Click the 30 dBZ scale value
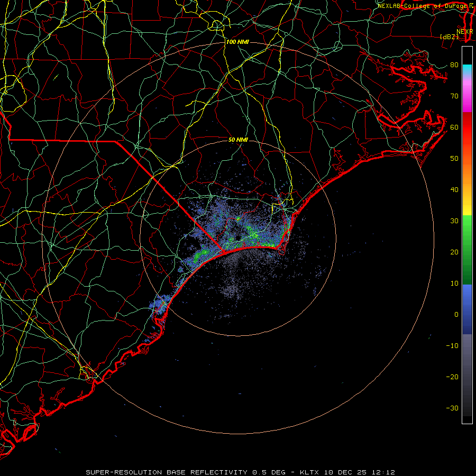 click(x=454, y=221)
